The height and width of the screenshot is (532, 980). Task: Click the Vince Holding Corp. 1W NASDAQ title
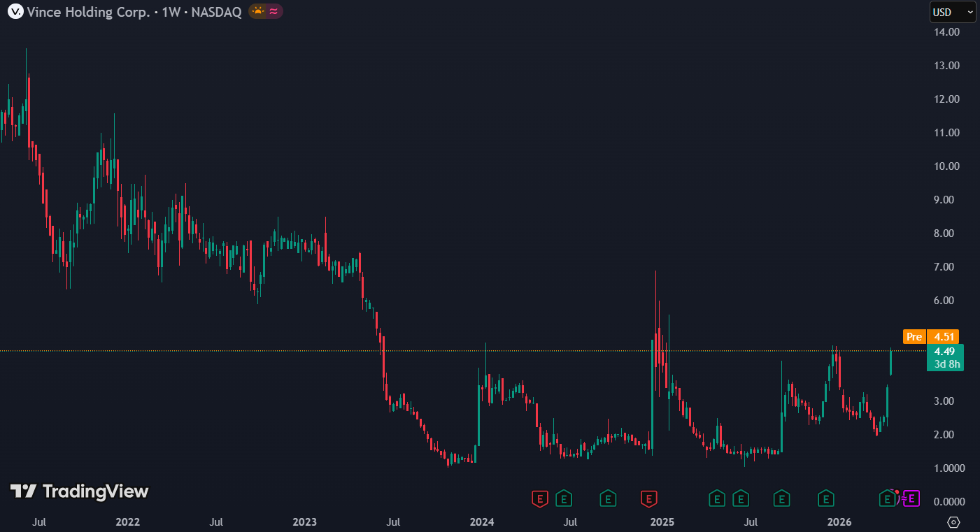(x=133, y=12)
